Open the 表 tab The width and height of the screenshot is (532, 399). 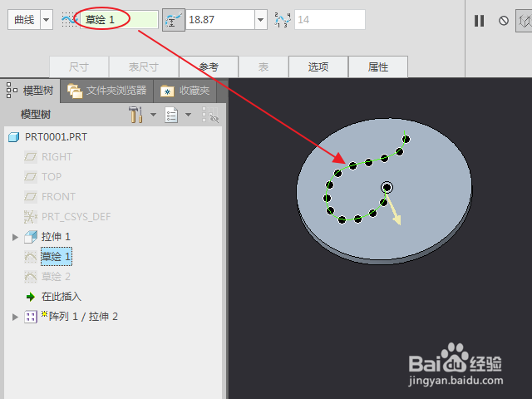click(264, 66)
